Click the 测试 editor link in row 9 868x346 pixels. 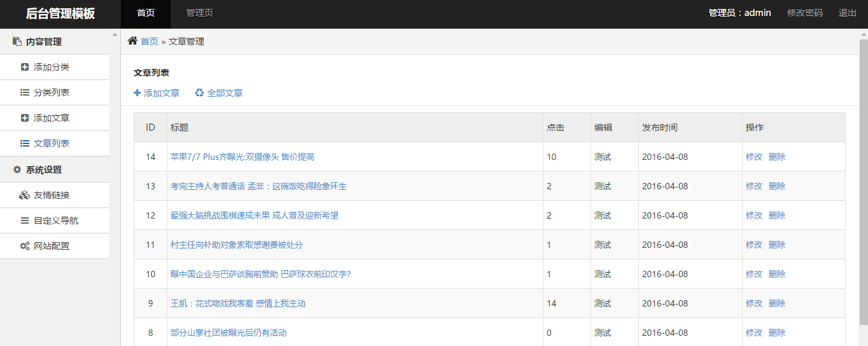(603, 303)
